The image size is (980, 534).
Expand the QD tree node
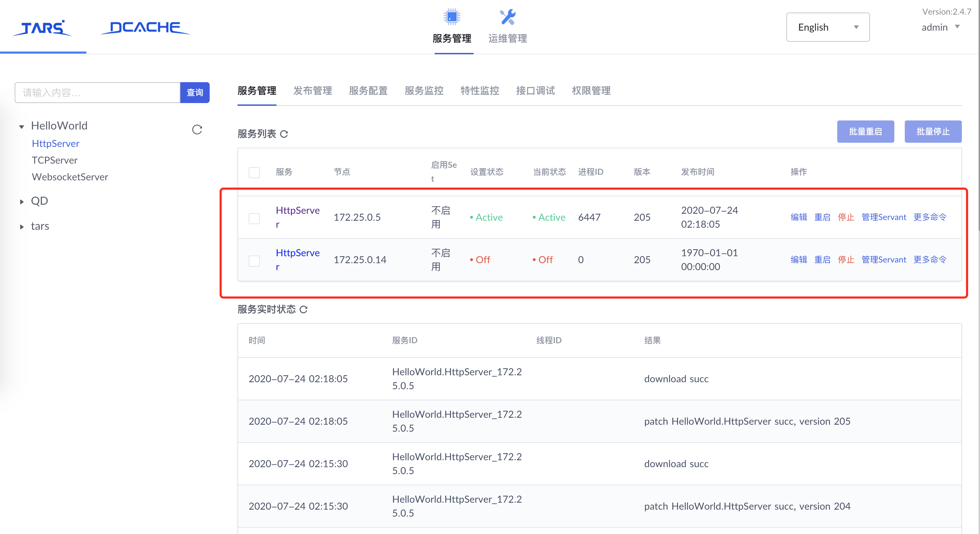coord(21,202)
